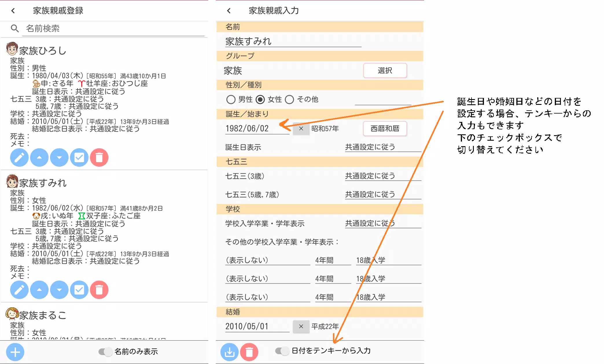Edit 家族ひろし with the pencil icon

point(19,157)
